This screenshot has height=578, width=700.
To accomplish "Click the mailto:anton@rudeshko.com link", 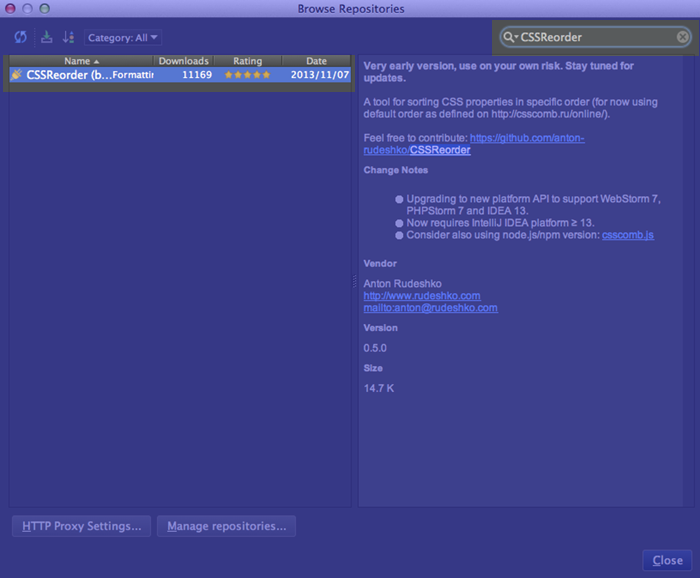I will click(430, 308).
